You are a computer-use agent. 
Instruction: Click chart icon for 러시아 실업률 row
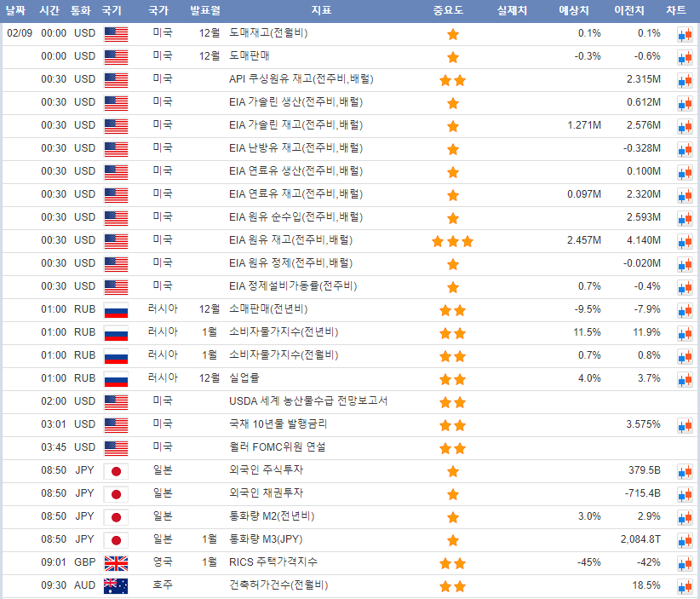pos(685,379)
